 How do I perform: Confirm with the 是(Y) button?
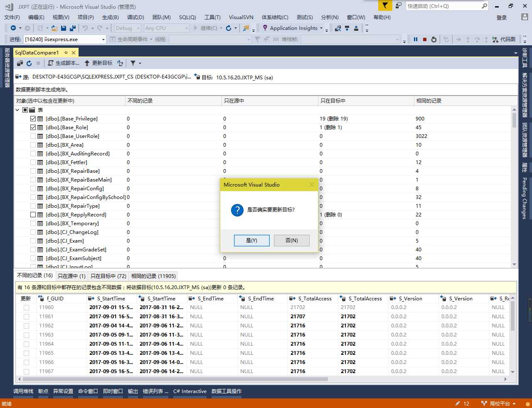click(252, 241)
